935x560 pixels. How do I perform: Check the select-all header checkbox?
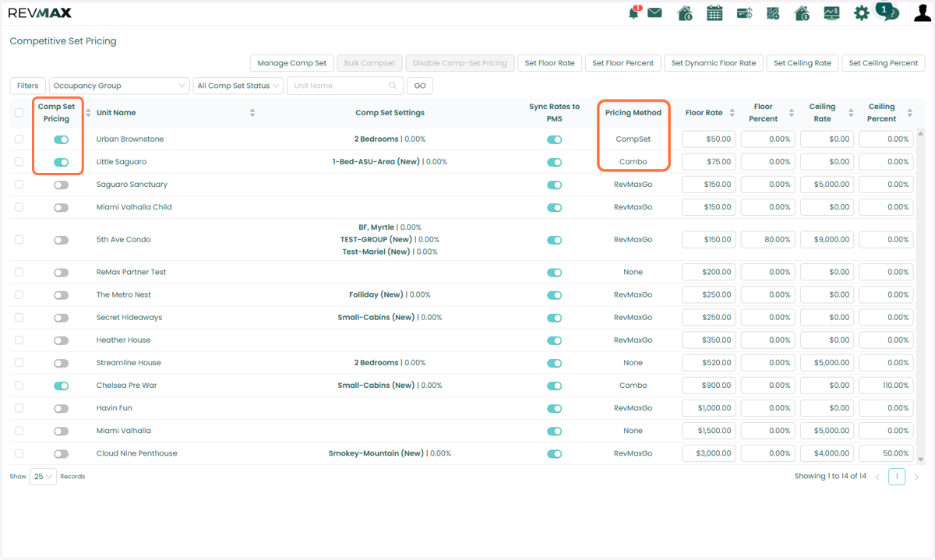[x=19, y=113]
